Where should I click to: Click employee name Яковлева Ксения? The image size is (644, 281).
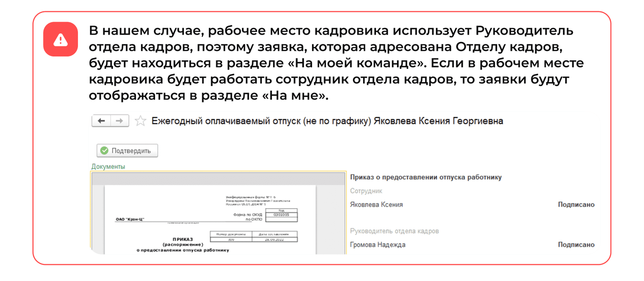(x=376, y=205)
